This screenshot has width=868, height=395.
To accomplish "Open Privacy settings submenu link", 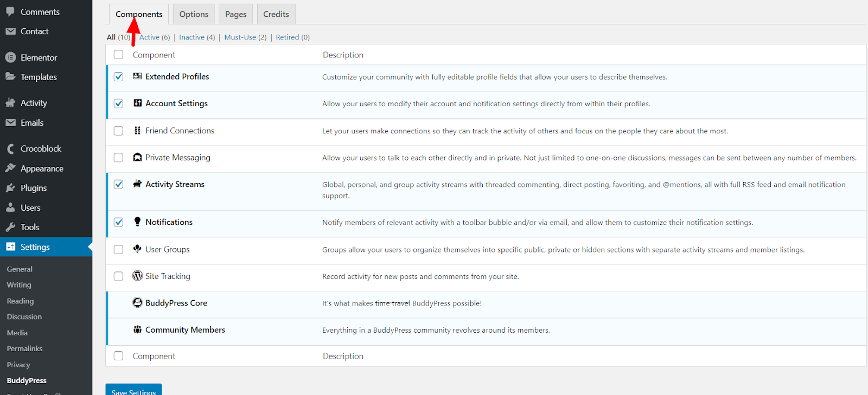I will coord(18,365).
